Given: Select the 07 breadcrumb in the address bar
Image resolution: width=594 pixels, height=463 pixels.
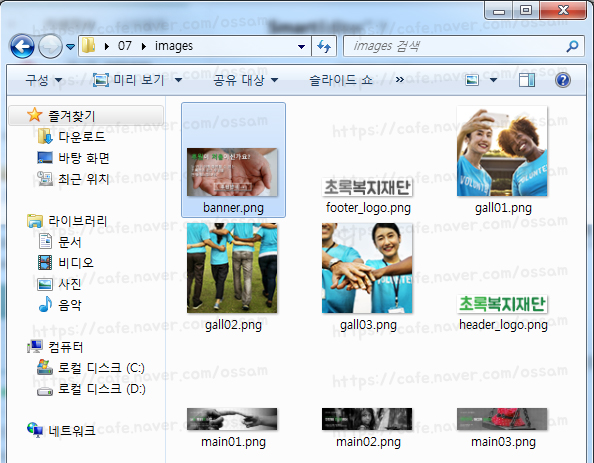Looking at the screenshot, I should 124,46.
